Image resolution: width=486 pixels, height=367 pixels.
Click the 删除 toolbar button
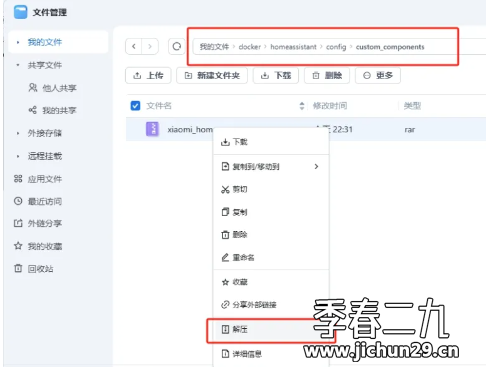pyautogui.click(x=327, y=76)
